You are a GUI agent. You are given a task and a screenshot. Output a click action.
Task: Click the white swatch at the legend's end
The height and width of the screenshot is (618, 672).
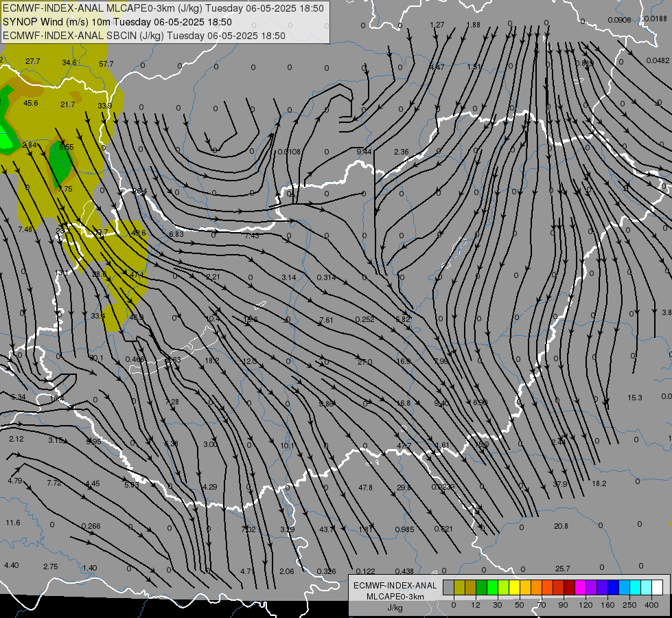(657, 588)
